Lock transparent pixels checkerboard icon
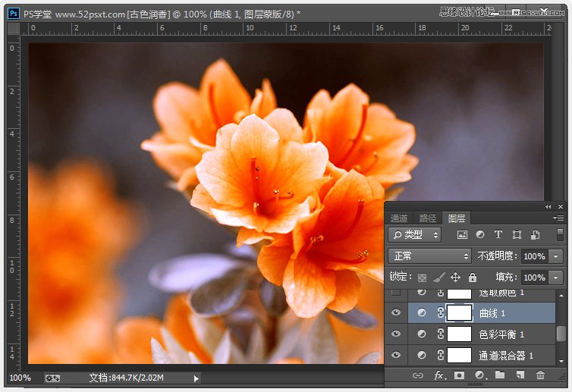Viewport: 572px width, 392px height. pos(422,278)
